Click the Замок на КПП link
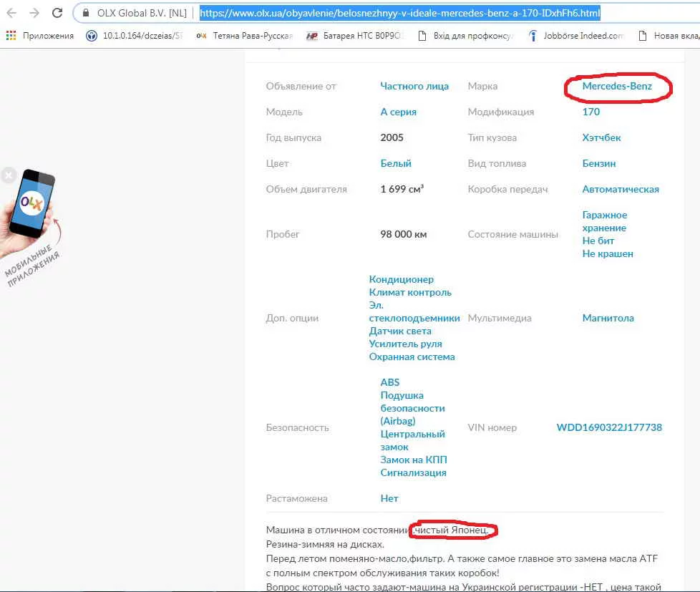 414,460
